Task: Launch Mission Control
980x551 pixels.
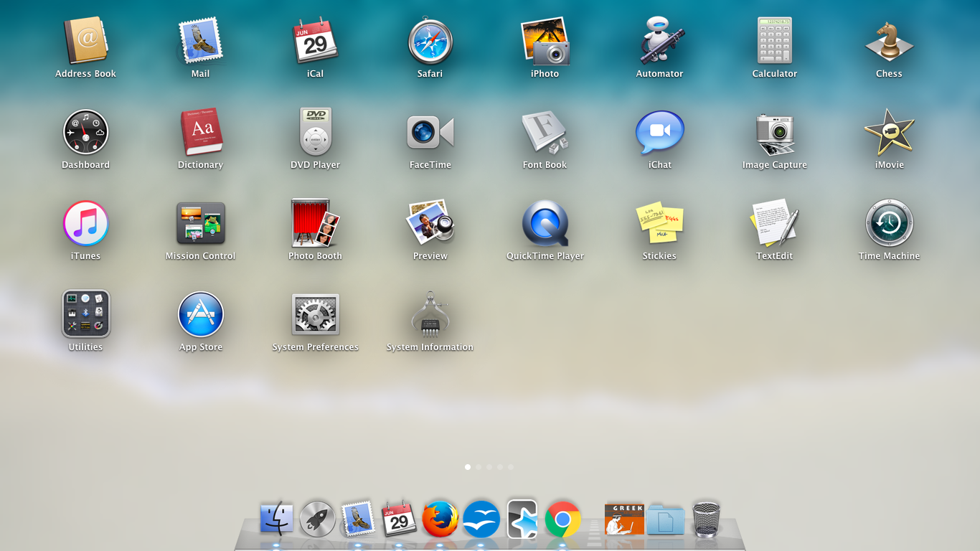Action: [200, 223]
